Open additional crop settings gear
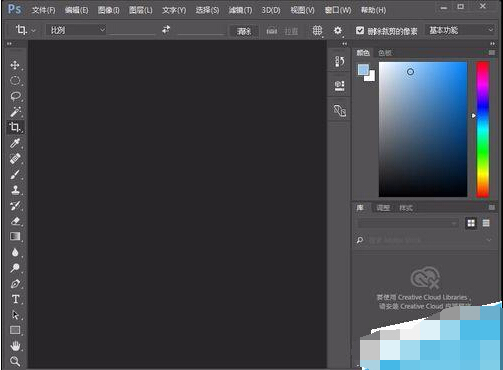Viewport: 503px width, 370px height. coord(338,31)
